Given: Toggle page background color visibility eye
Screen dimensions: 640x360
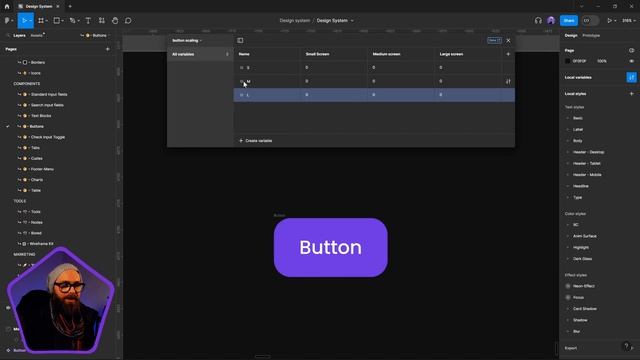Looking at the screenshot, I should [631, 61].
